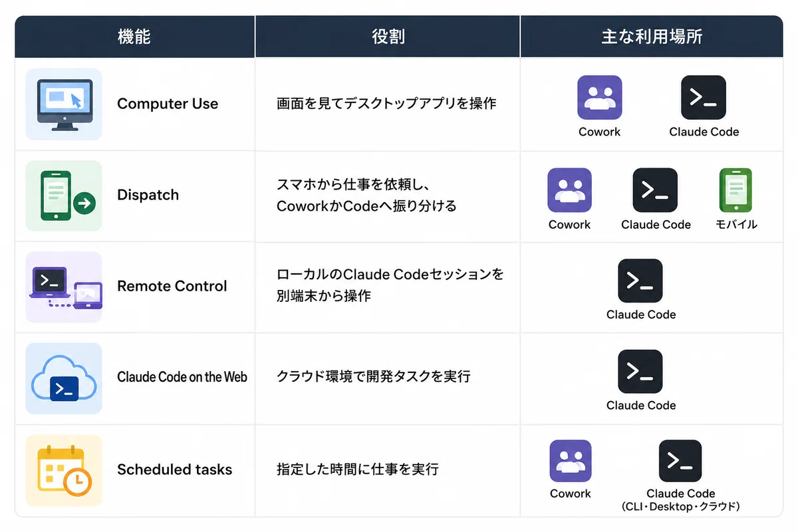Click the 機能 column header
This screenshot has height=532, width=798.
(x=134, y=37)
